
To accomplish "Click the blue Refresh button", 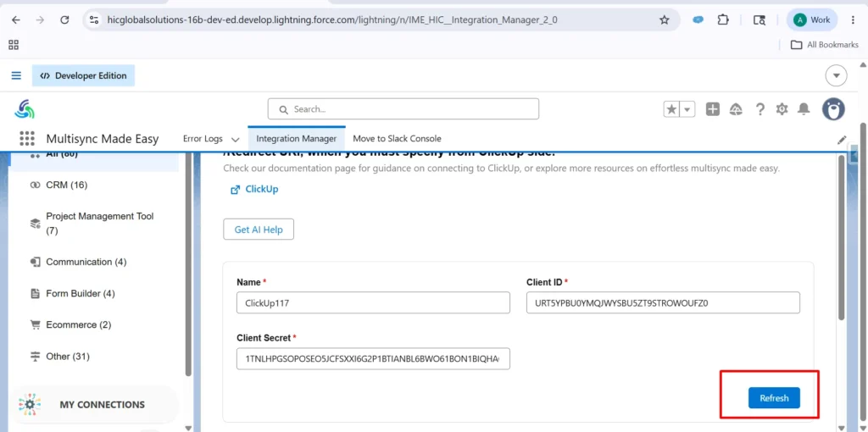I will pyautogui.click(x=774, y=398).
